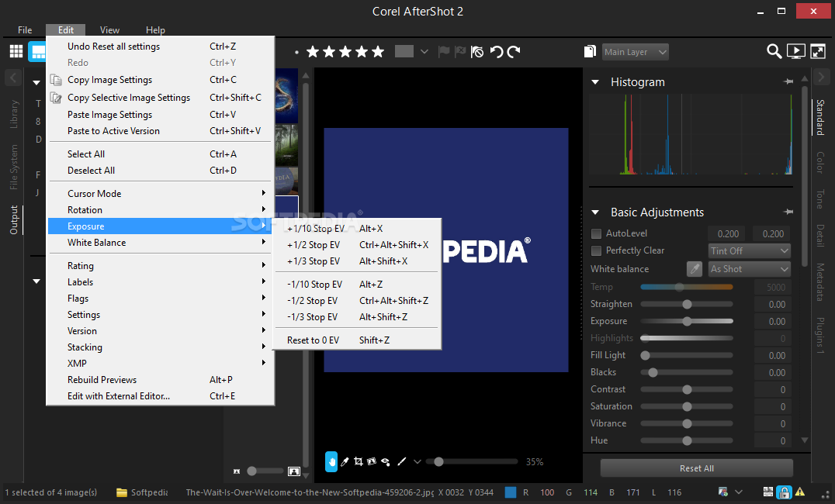Pick the white balance eyedropper tool in bottom toolbar

(x=345, y=461)
